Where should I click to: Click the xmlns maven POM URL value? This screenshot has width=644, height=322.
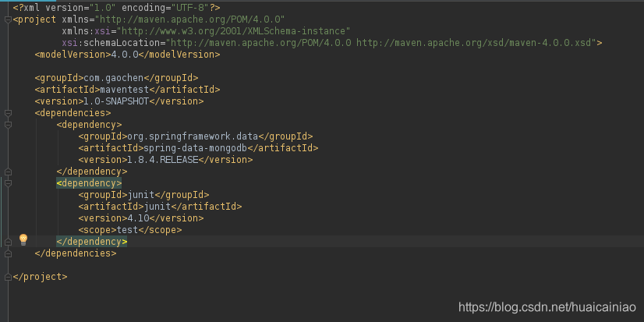189,19
